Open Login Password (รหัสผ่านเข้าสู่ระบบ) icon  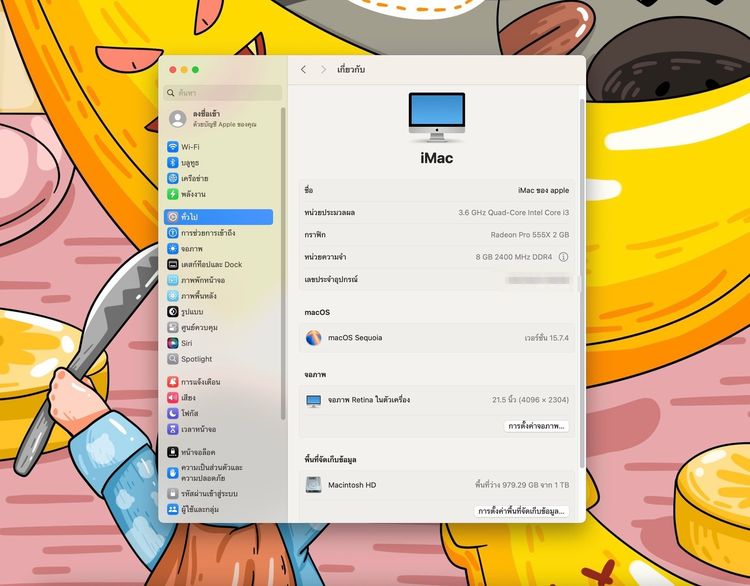173,493
